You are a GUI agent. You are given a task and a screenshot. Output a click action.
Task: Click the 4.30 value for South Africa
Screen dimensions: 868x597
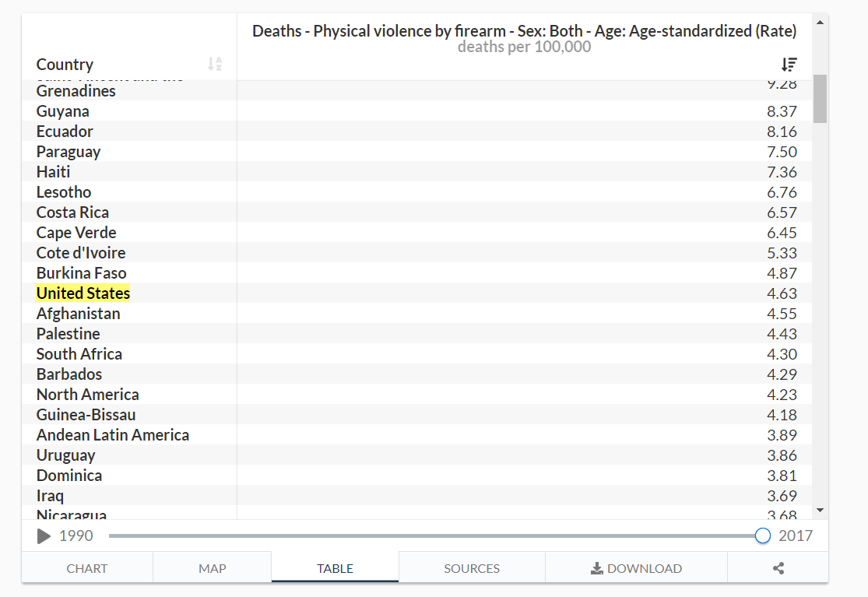click(x=782, y=354)
